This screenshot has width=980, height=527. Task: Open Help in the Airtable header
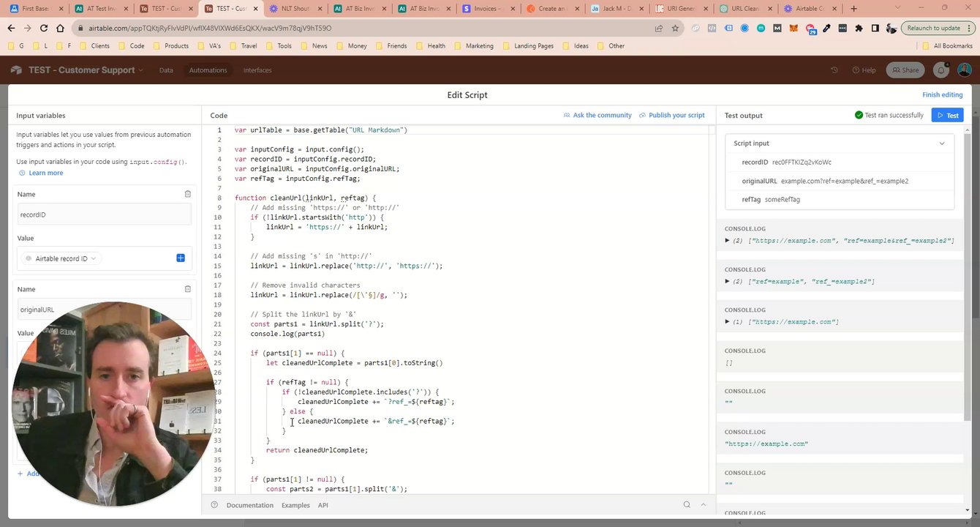point(864,70)
